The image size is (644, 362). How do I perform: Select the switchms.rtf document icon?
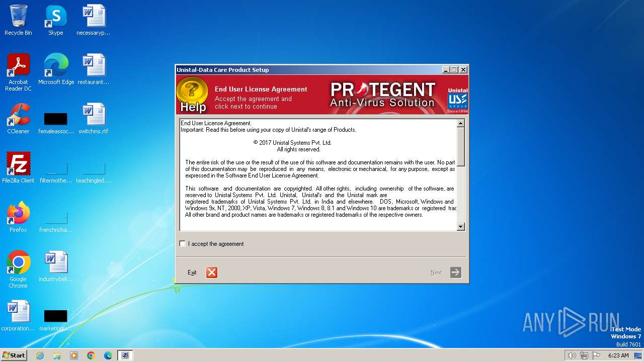tap(94, 119)
